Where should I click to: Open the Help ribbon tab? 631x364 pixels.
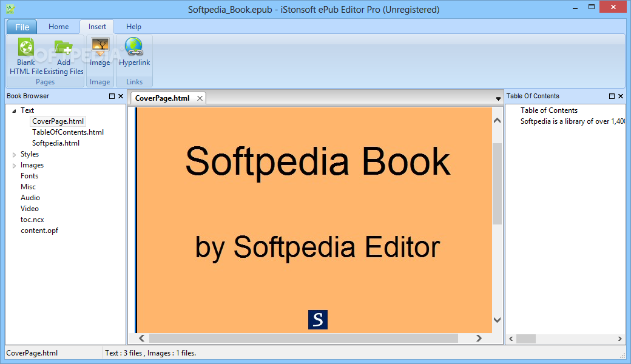coord(133,27)
